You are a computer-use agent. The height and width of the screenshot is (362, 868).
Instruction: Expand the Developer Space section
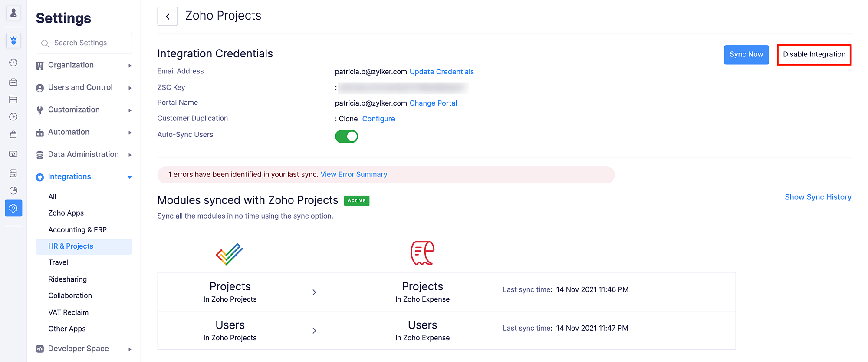[84, 349]
